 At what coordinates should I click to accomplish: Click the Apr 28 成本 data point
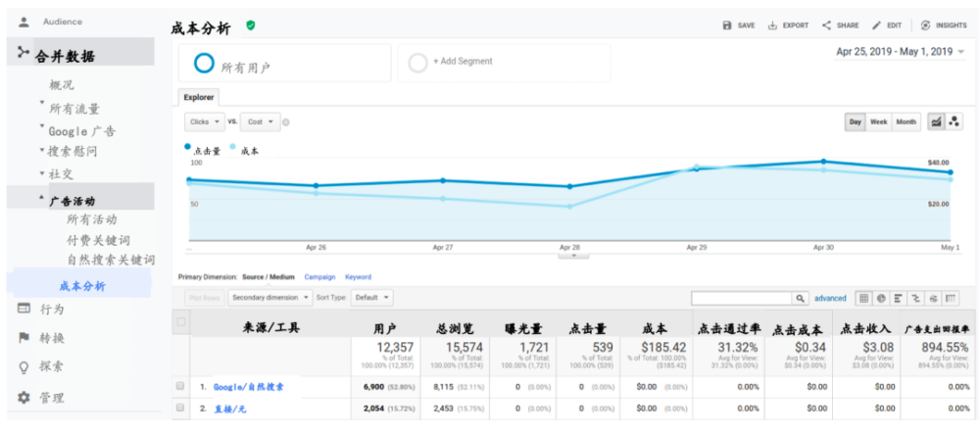tap(569, 207)
